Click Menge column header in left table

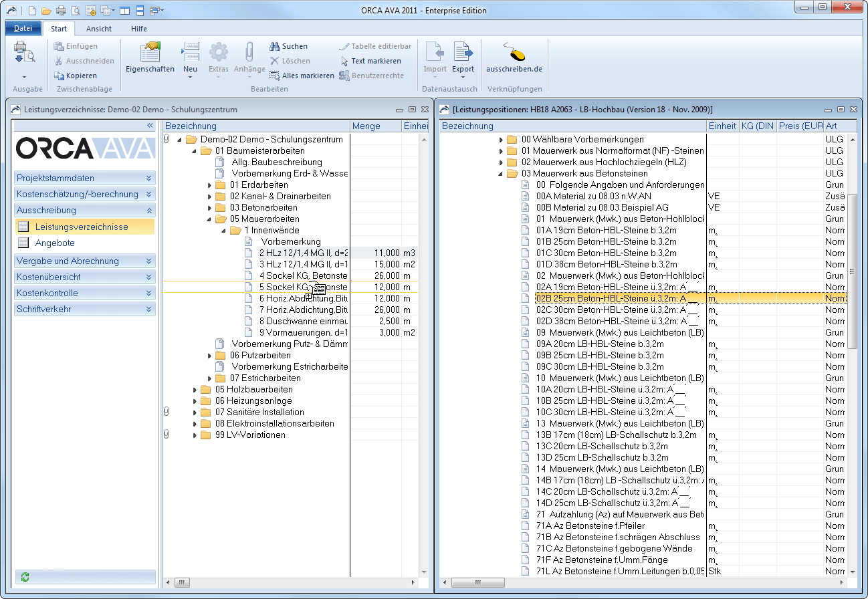376,126
